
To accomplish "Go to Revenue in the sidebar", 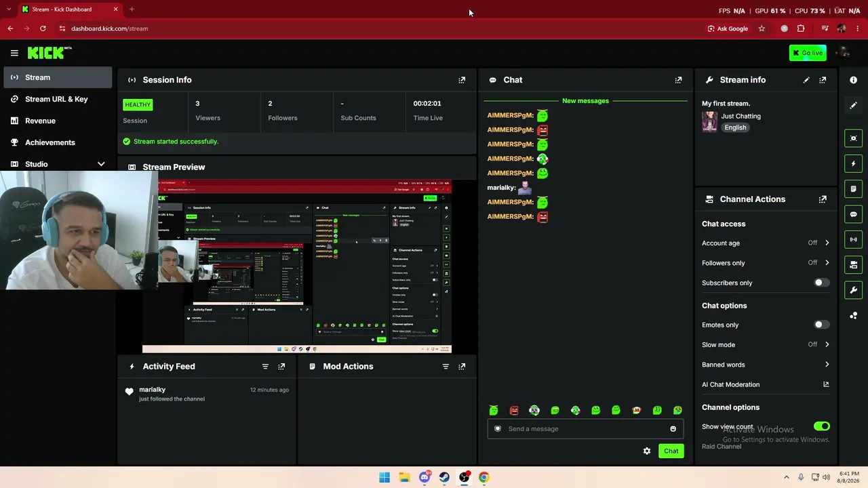I will point(58,121).
